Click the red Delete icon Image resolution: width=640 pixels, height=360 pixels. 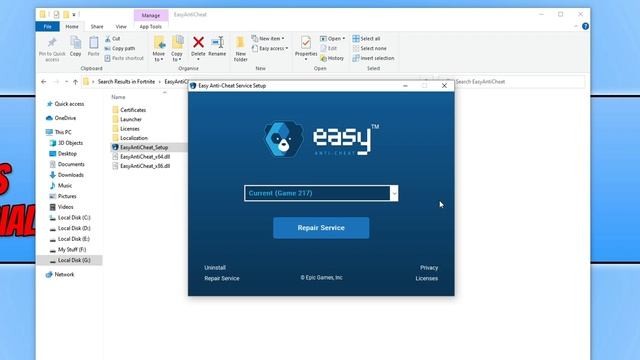tap(198, 42)
